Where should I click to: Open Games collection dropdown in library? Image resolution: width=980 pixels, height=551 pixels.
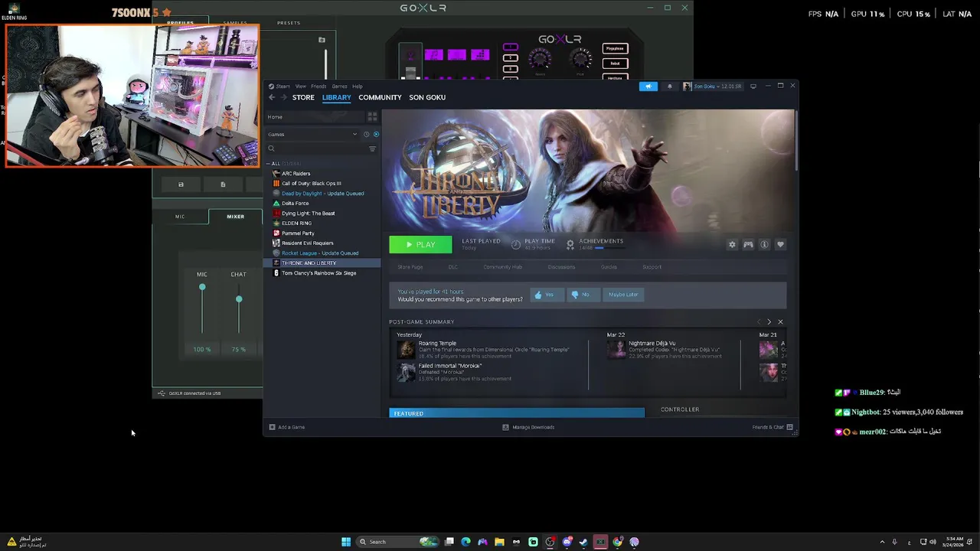(313, 134)
